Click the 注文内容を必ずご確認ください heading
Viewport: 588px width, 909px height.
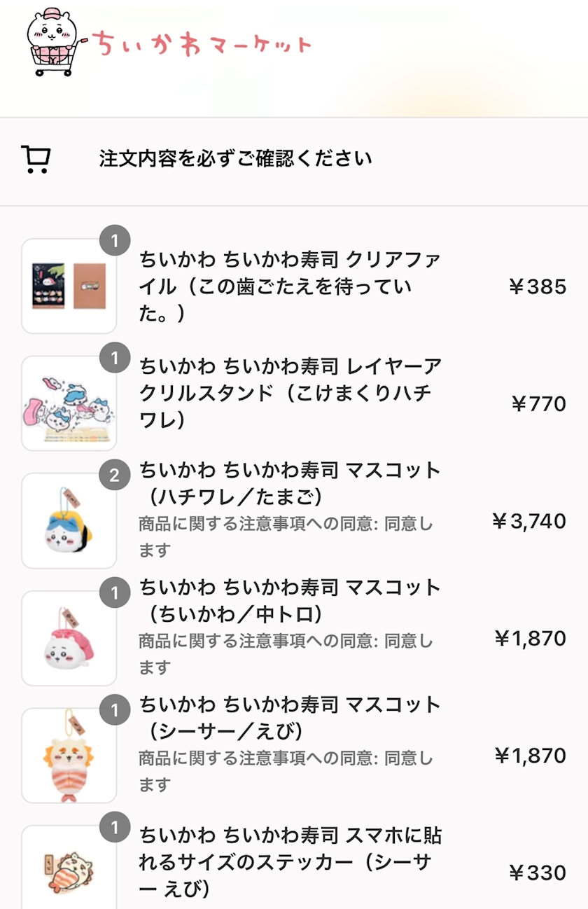coord(235,159)
